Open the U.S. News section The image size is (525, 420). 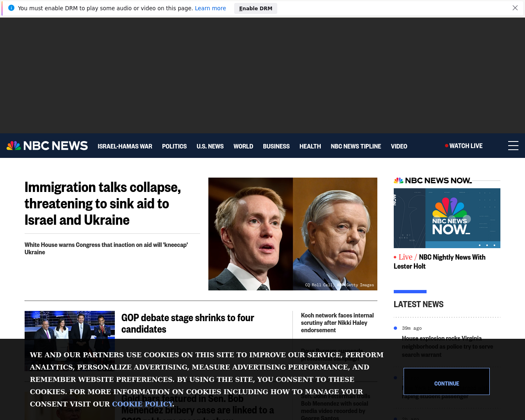(x=210, y=146)
